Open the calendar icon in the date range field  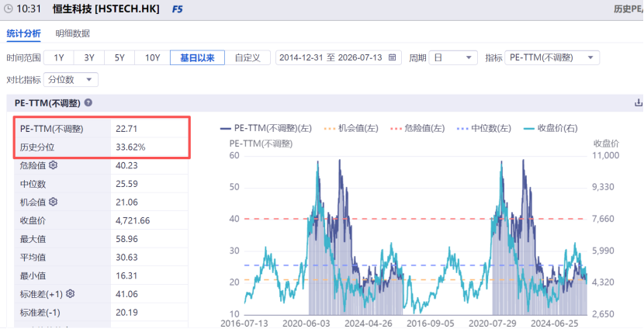point(393,57)
